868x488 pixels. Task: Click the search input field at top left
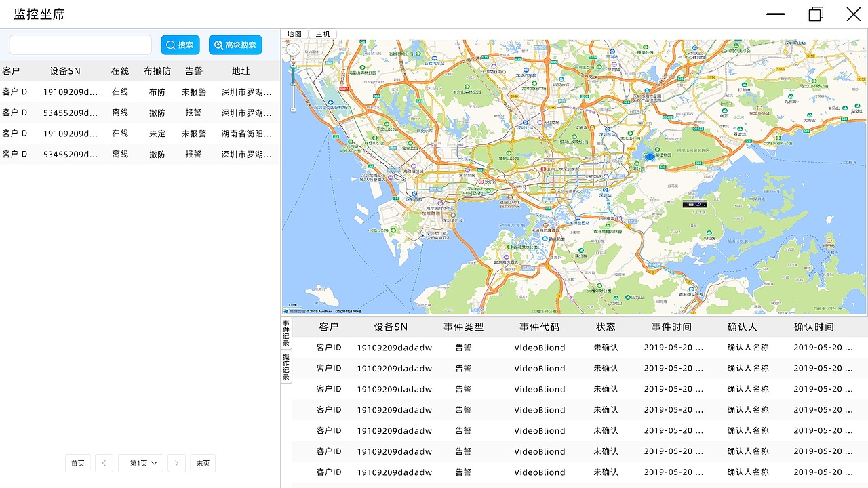[x=80, y=44]
